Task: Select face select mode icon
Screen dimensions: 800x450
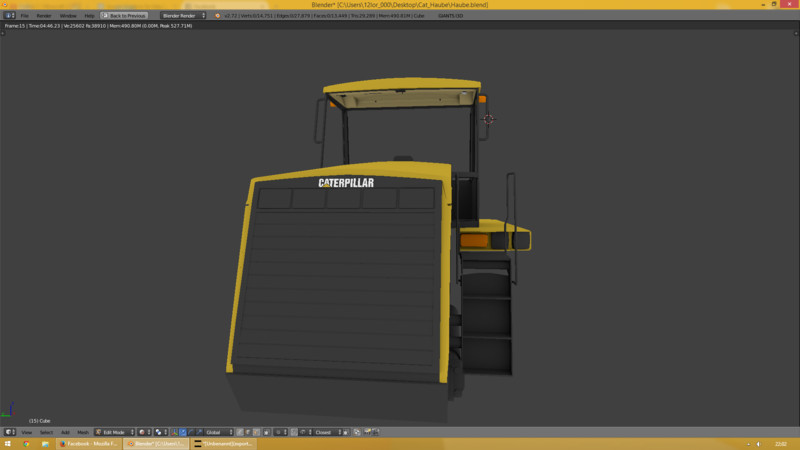Action: pyautogui.click(x=257, y=432)
